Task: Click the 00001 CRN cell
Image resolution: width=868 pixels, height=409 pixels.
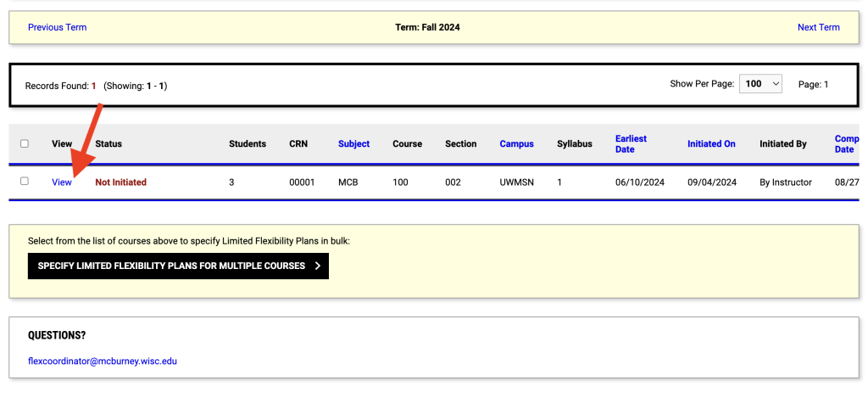Action: click(302, 182)
